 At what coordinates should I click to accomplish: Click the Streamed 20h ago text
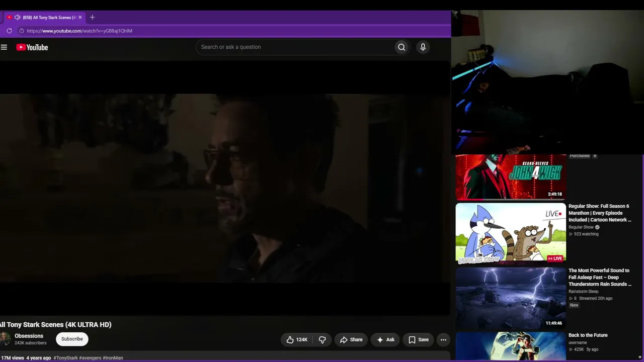pyautogui.click(x=596, y=299)
